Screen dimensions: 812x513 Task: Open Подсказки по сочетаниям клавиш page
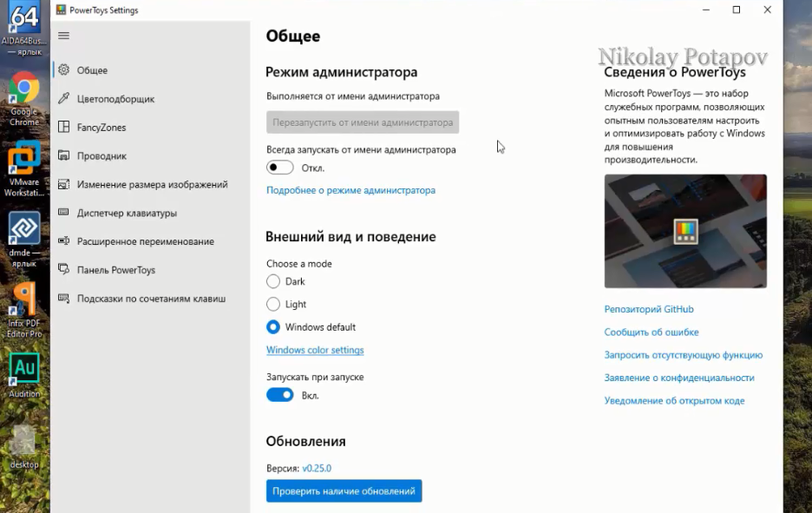coord(150,299)
